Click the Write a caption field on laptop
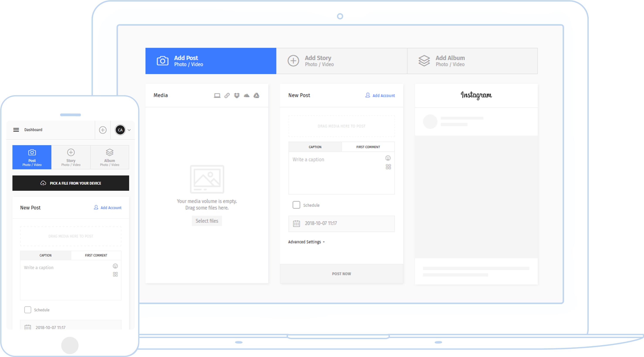The width and height of the screenshot is (644, 357). [x=341, y=173]
